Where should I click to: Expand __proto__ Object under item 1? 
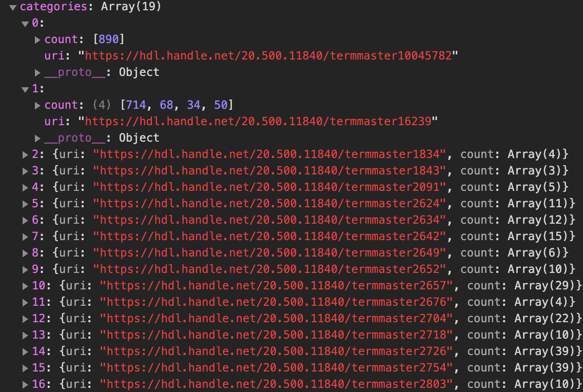(37, 138)
